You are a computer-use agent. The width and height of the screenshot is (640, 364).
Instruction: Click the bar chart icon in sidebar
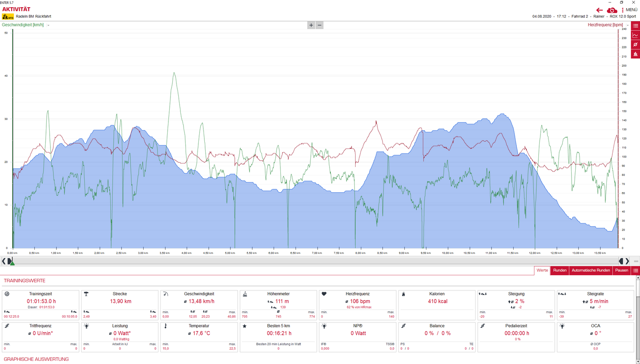point(635,54)
